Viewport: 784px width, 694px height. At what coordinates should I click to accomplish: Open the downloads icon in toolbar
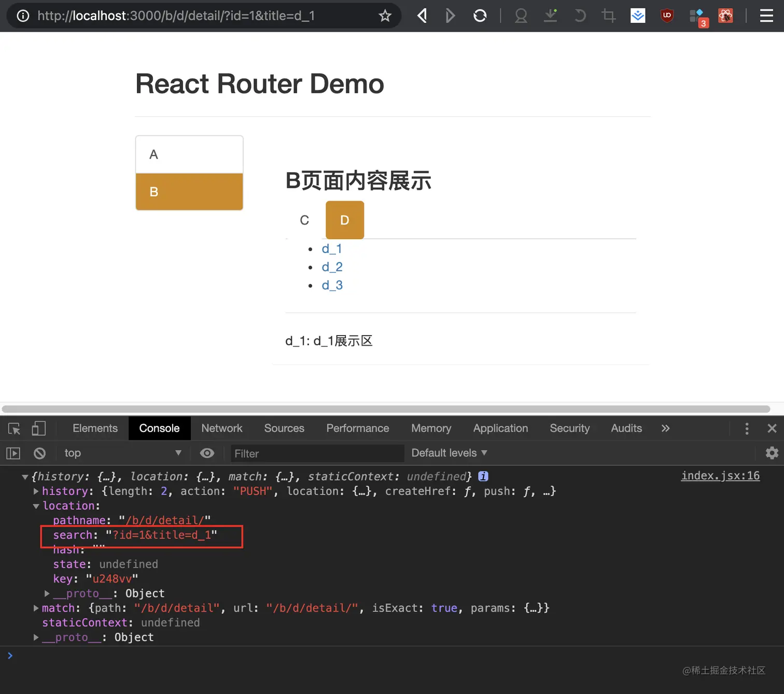[550, 16]
